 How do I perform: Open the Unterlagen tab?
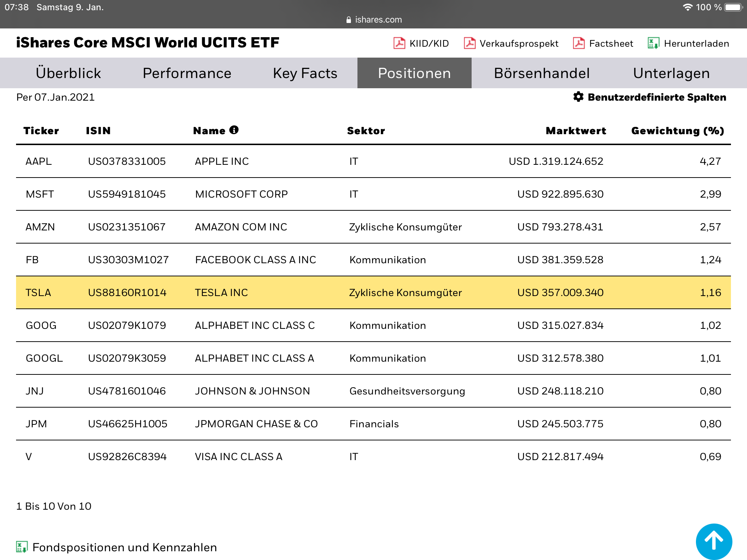click(x=671, y=73)
